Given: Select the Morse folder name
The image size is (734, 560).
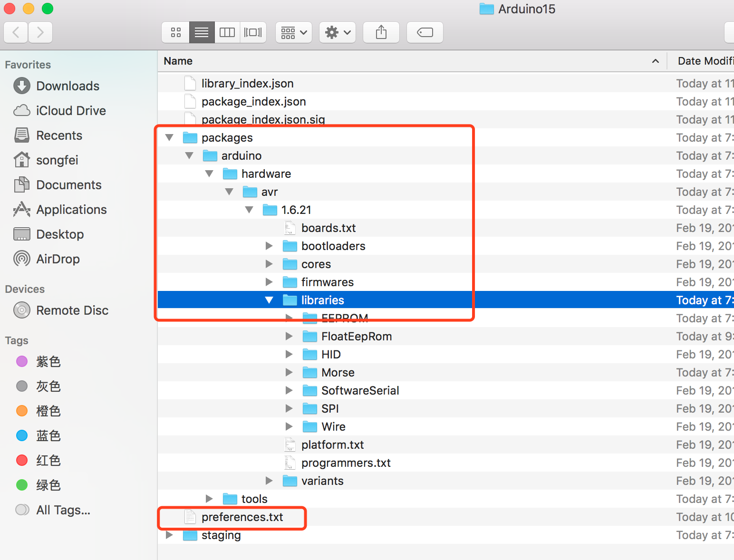Looking at the screenshot, I should [338, 372].
